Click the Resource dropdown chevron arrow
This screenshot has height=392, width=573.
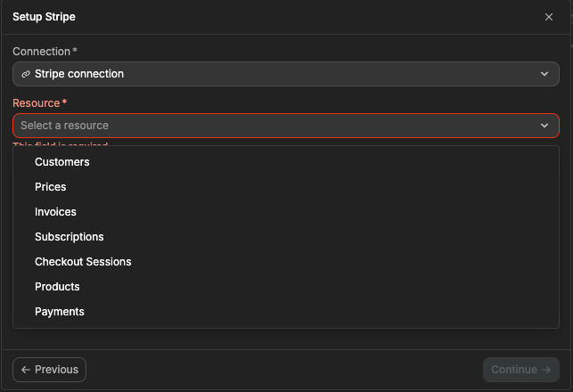pos(544,126)
